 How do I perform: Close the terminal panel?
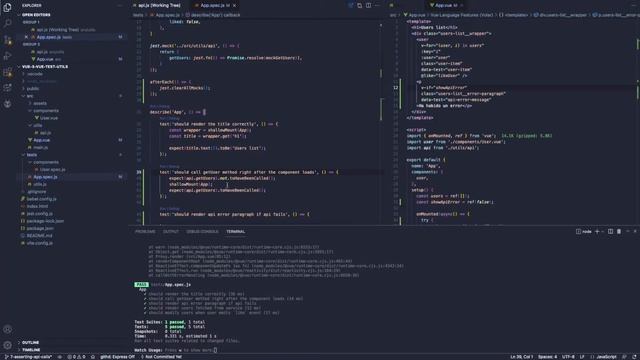pyautogui.click(x=635, y=231)
